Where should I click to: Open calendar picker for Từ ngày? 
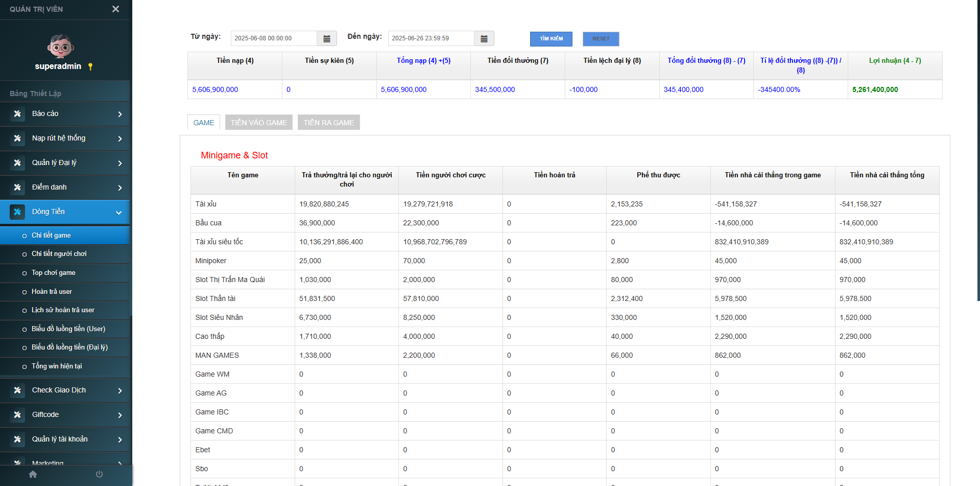point(327,39)
